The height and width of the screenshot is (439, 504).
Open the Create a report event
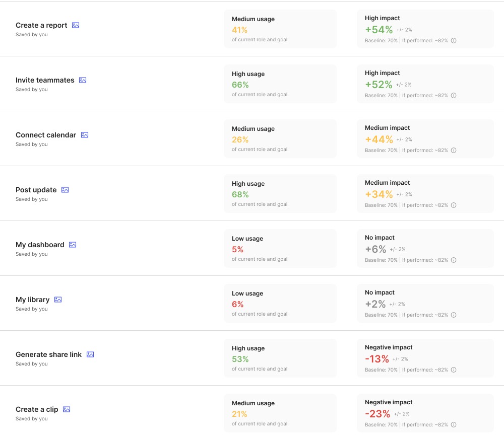[41, 25]
